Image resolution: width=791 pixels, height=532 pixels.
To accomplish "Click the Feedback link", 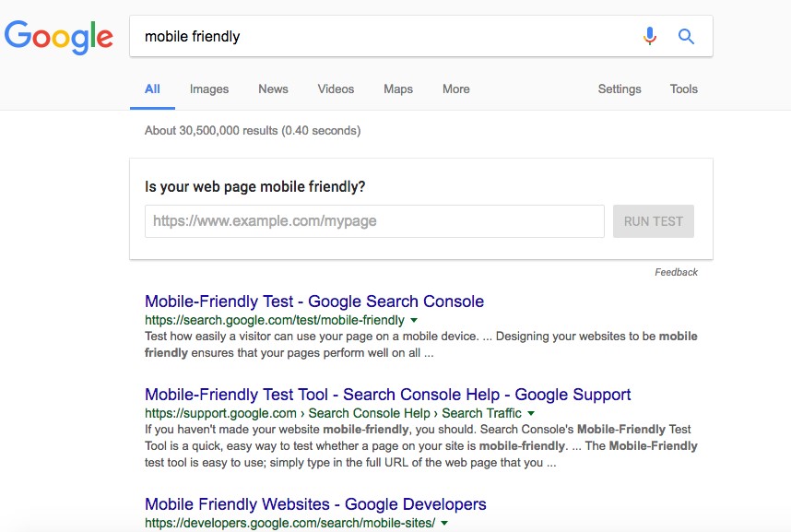I will pyautogui.click(x=676, y=272).
